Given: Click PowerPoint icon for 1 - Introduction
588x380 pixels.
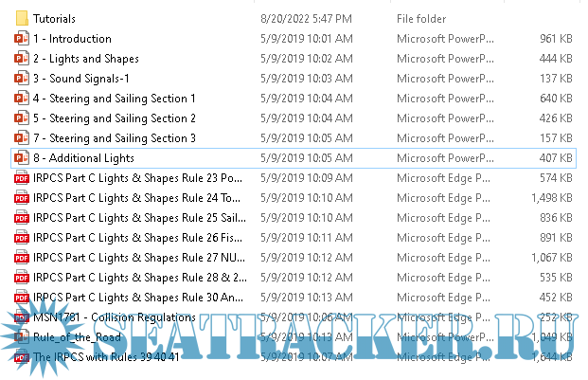Looking at the screenshot, I should (x=22, y=39).
